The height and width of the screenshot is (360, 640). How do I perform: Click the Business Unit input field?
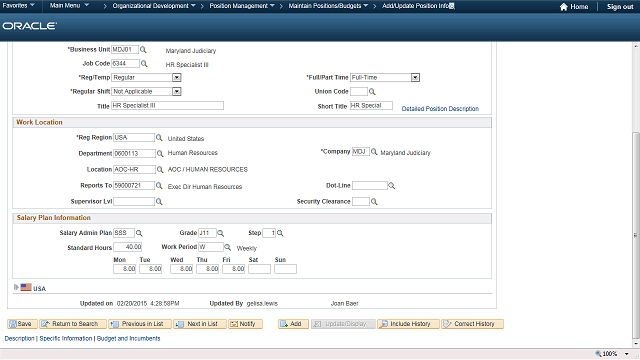coord(125,49)
